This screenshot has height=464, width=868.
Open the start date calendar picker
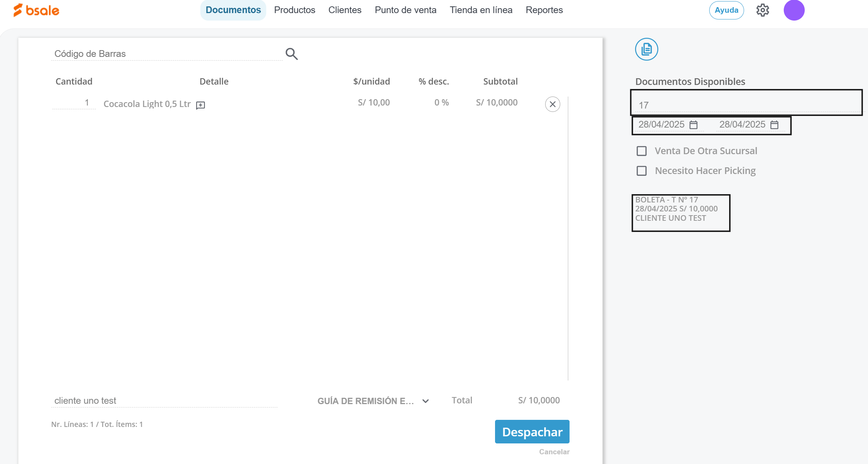point(694,125)
